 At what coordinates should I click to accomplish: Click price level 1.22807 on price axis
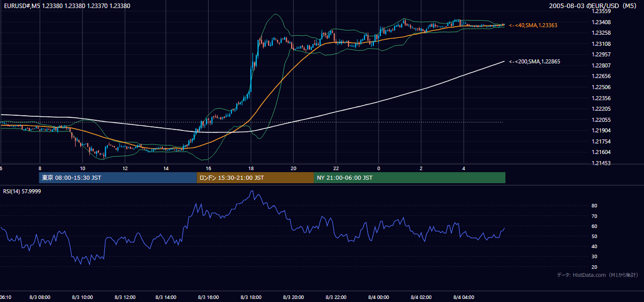click(x=601, y=65)
